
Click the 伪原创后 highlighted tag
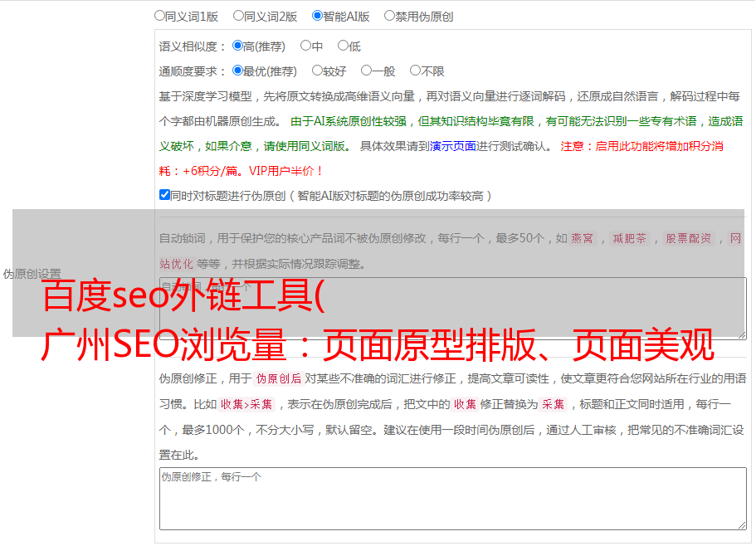pyautogui.click(x=279, y=378)
